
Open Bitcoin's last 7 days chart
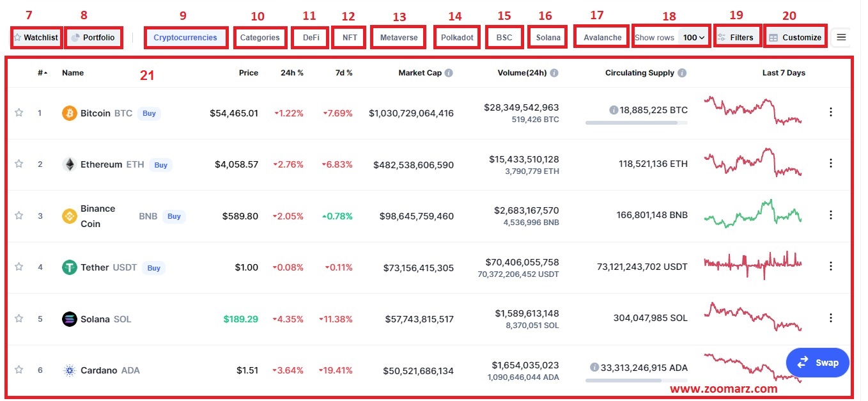point(752,110)
